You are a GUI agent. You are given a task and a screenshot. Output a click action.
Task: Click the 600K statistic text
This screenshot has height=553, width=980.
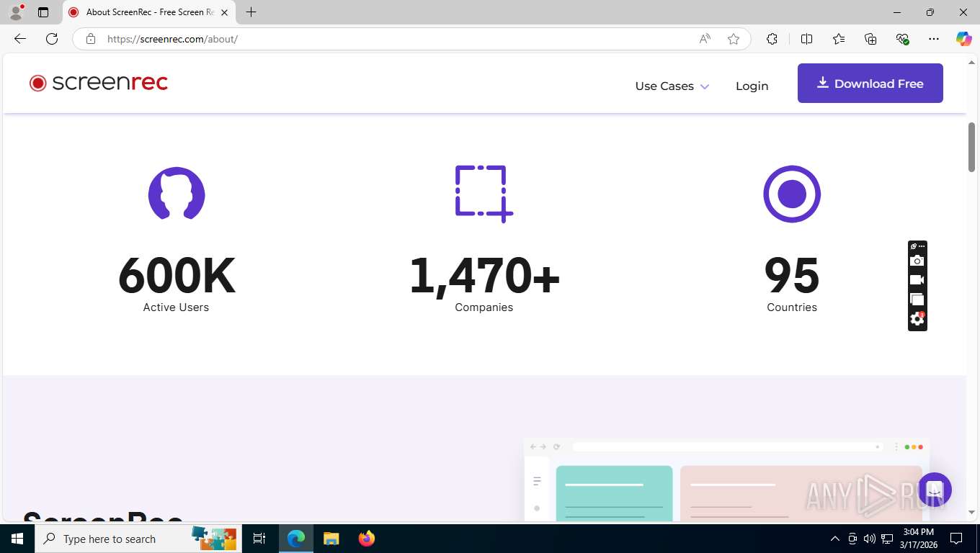tap(177, 276)
